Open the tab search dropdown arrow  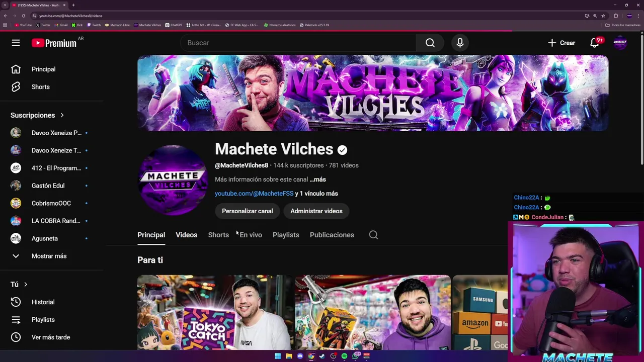point(5,5)
